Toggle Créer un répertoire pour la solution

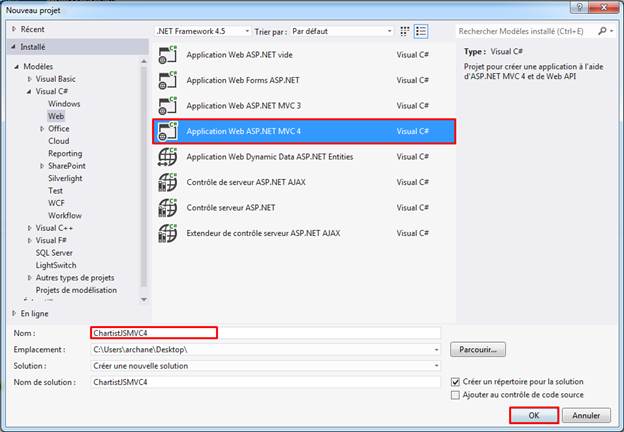point(455,382)
